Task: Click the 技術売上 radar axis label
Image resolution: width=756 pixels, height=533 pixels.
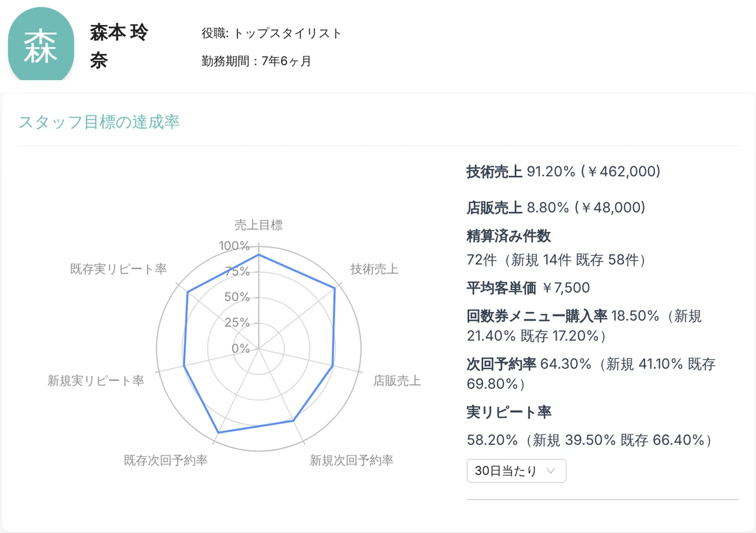Action: (374, 269)
